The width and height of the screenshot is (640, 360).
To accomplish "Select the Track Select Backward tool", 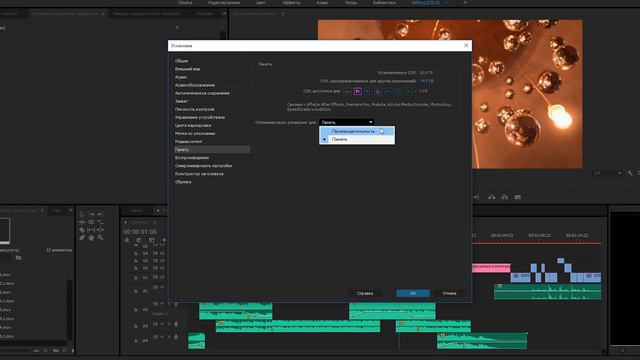I will 100,214.
